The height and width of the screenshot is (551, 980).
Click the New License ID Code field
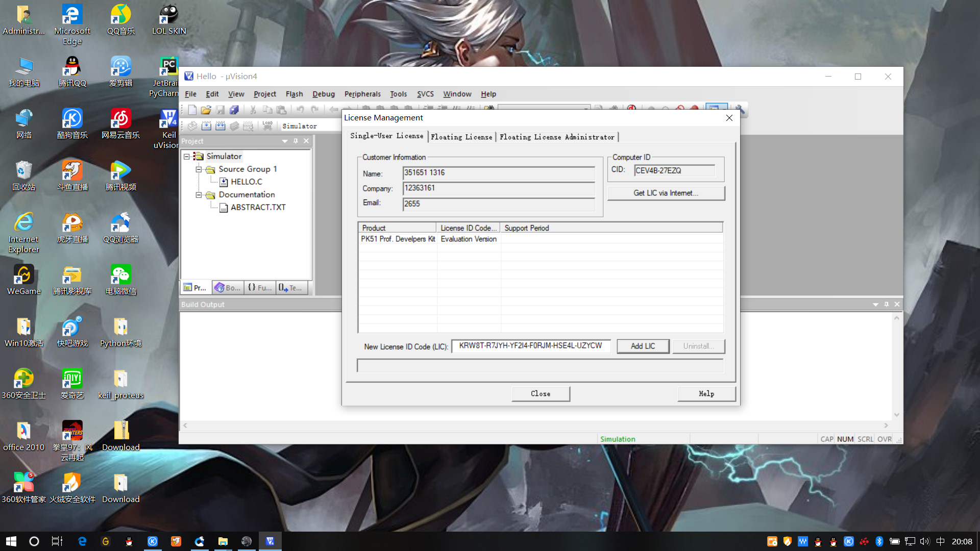pyautogui.click(x=530, y=346)
